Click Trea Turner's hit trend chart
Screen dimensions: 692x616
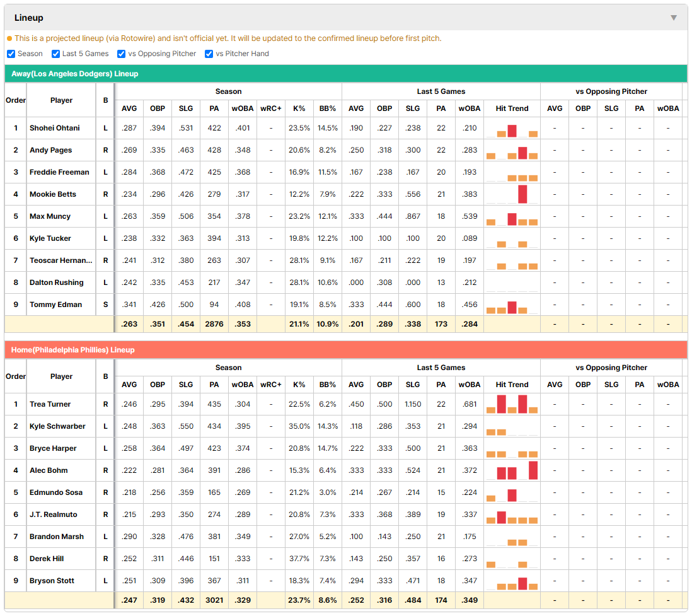pyautogui.click(x=512, y=404)
